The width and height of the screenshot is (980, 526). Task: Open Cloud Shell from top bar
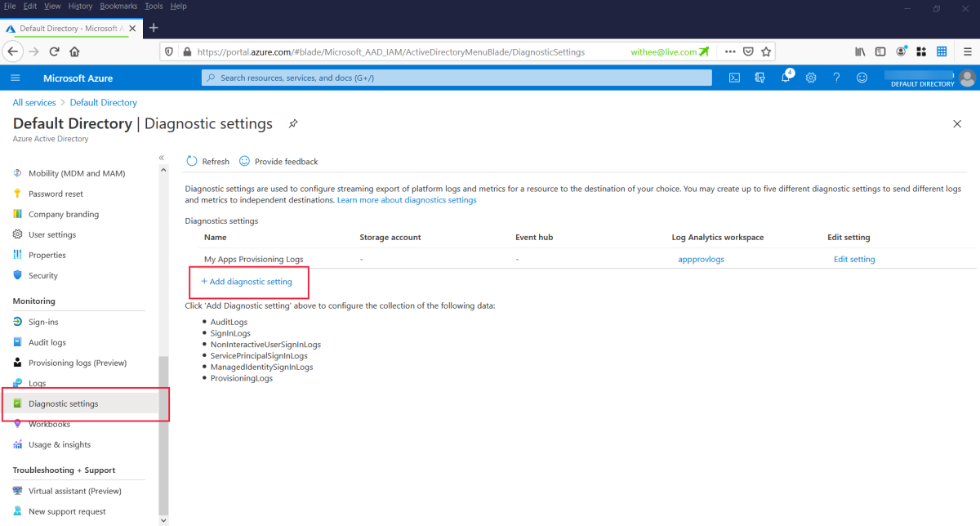[x=734, y=78]
